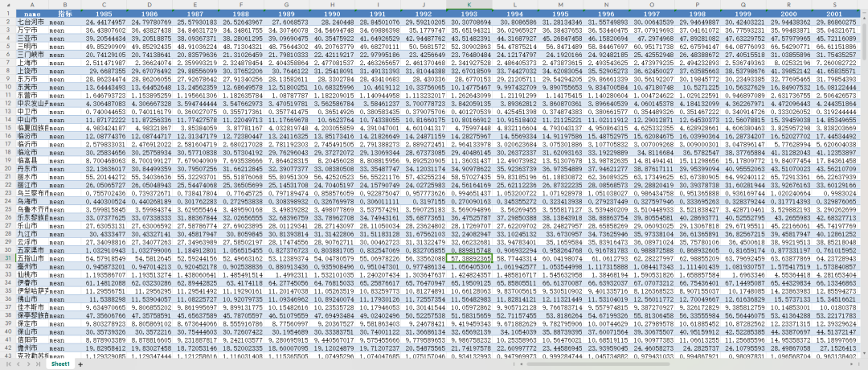Select column header A
Screen dimensions: 868x370
click(32, 5)
